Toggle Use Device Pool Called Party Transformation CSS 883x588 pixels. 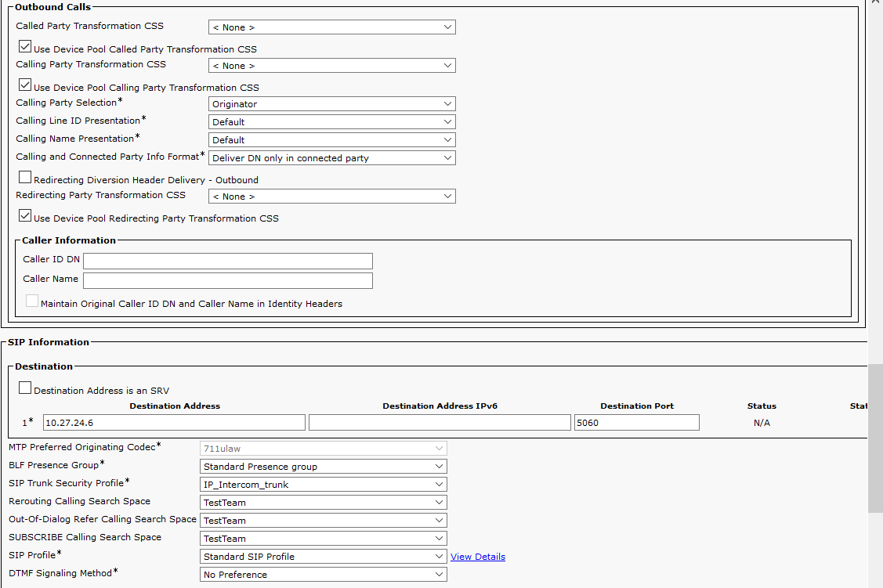[x=25, y=48]
